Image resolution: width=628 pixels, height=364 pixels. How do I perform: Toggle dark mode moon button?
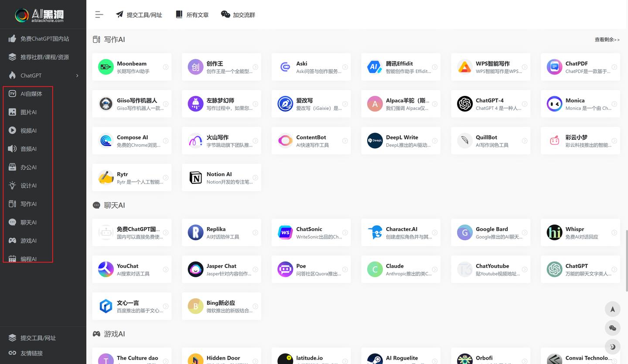pos(612,347)
